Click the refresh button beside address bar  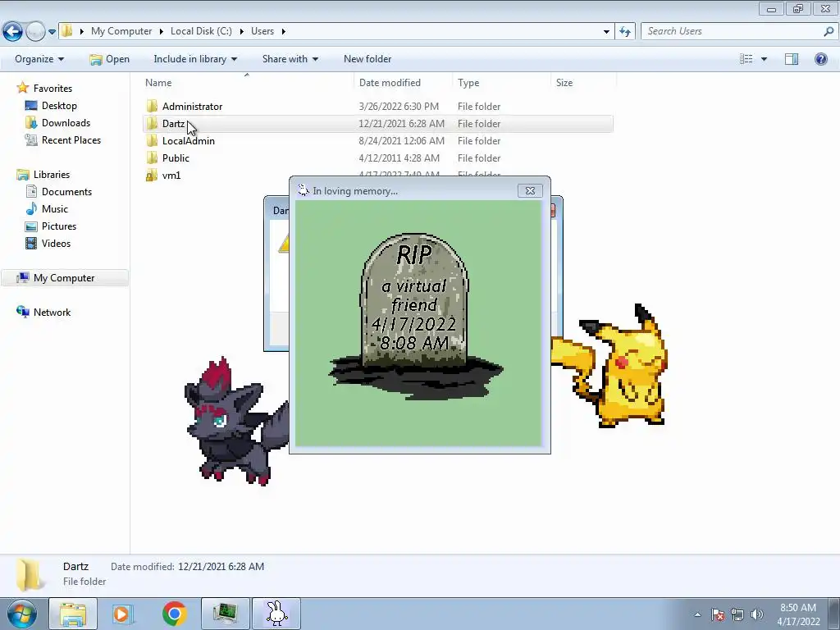click(x=625, y=32)
